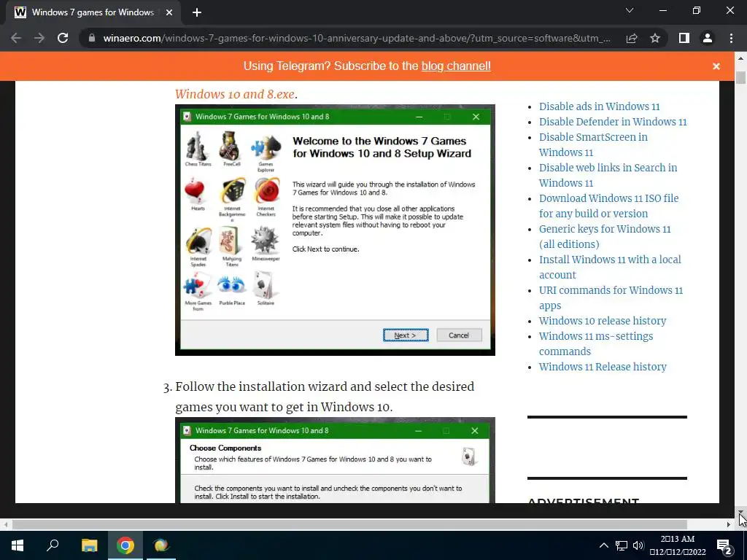Open the Chrome side panel icon
Screen dimensions: 747x560
pyautogui.click(x=684, y=38)
